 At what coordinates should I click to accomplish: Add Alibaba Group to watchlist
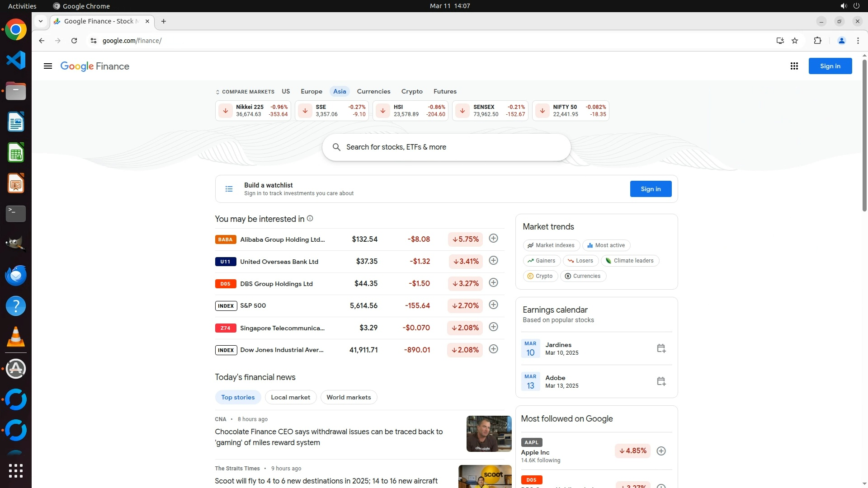tap(493, 239)
